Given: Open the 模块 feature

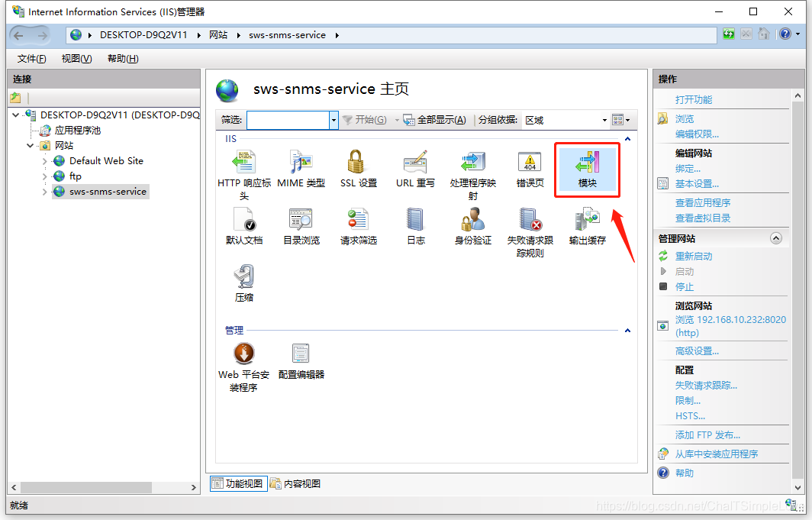Looking at the screenshot, I should 588,170.
